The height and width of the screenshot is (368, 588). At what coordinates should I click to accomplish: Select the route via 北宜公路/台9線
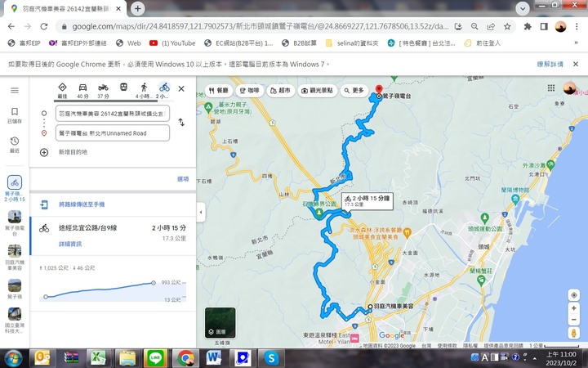[x=113, y=236]
